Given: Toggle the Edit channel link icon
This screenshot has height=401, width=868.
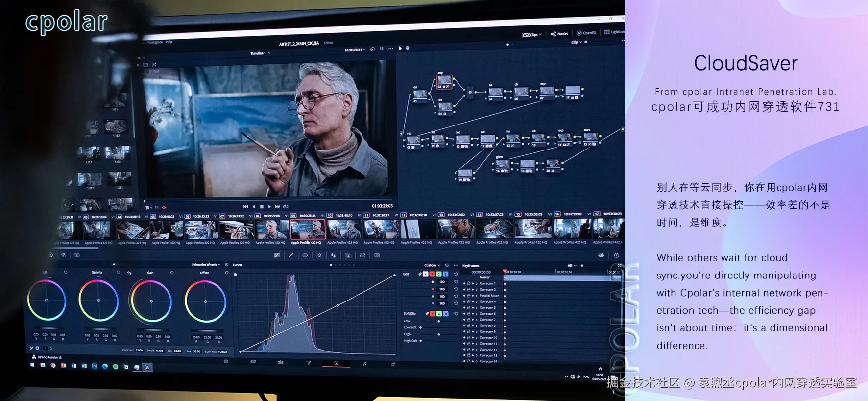Looking at the screenshot, I should [420, 274].
